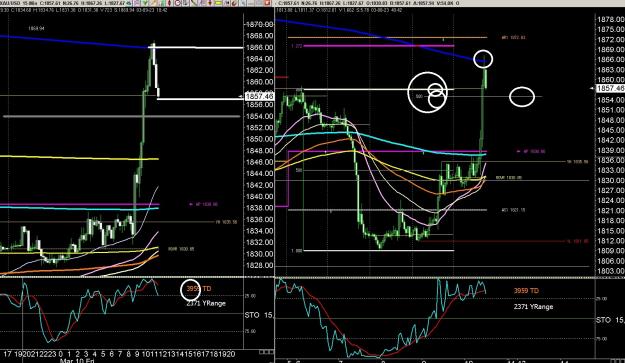Click the magenta horizontal line atop right chart
Viewport: 625px width, 363px height.
[x=379, y=46]
